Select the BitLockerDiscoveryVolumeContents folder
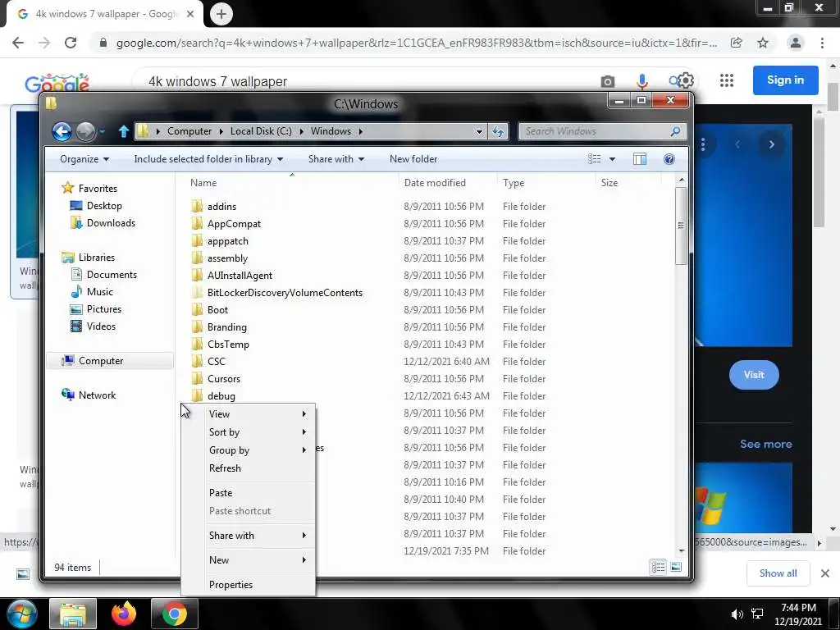Screen dimensions: 840x630 tap(285, 293)
